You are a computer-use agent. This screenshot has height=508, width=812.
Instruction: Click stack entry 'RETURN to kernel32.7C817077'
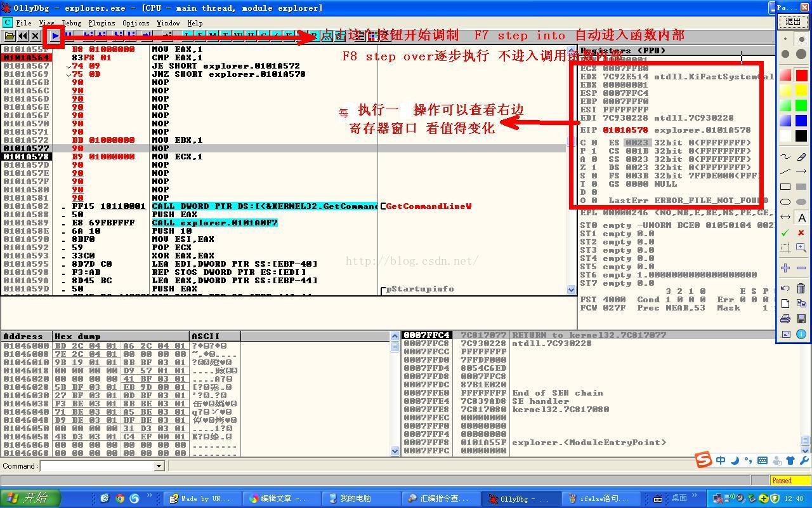pyautogui.click(x=589, y=335)
